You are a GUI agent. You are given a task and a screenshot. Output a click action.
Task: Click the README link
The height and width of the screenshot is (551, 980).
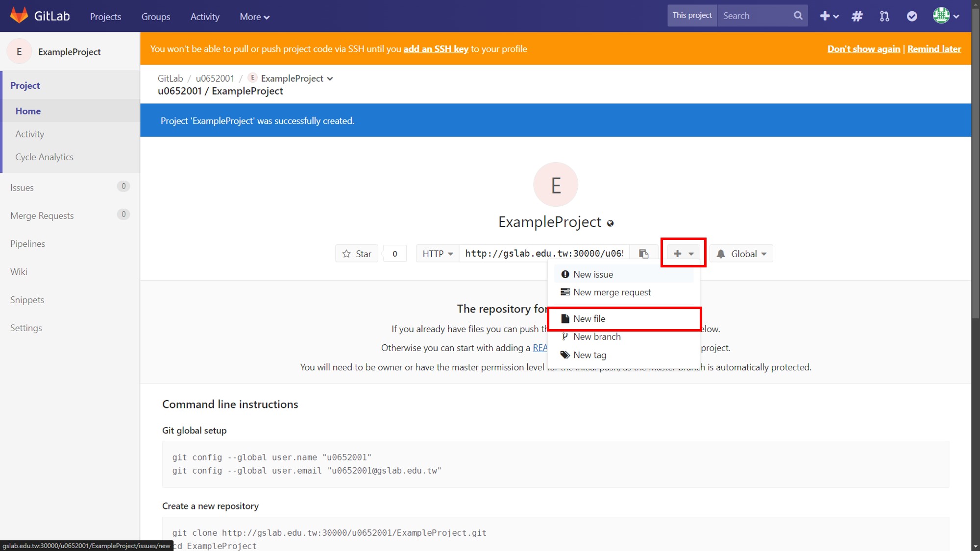point(540,348)
